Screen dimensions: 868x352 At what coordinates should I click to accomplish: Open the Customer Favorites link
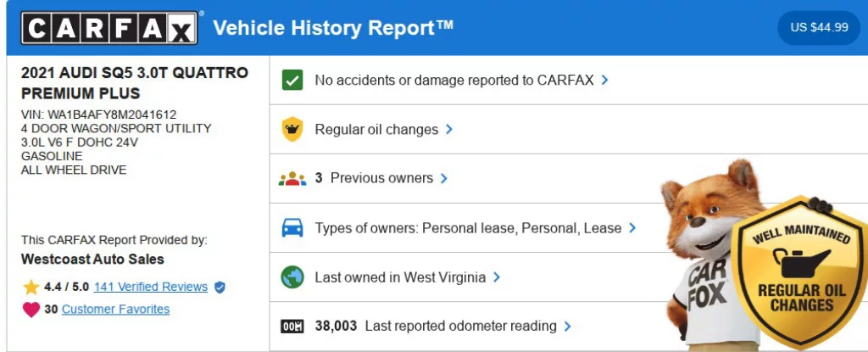point(115,310)
